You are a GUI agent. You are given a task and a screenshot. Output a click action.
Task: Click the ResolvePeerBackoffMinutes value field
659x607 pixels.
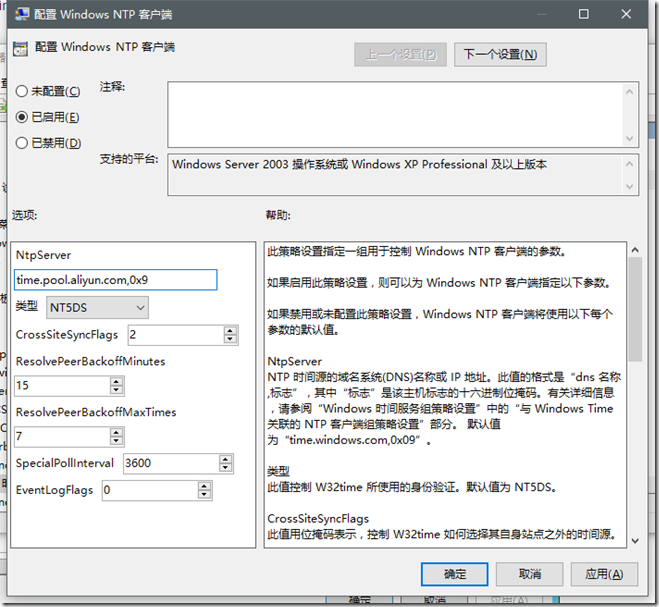click(x=62, y=385)
